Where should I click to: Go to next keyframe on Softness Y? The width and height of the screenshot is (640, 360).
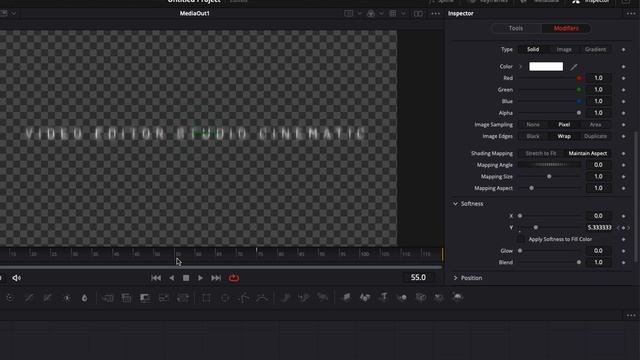tap(629, 228)
